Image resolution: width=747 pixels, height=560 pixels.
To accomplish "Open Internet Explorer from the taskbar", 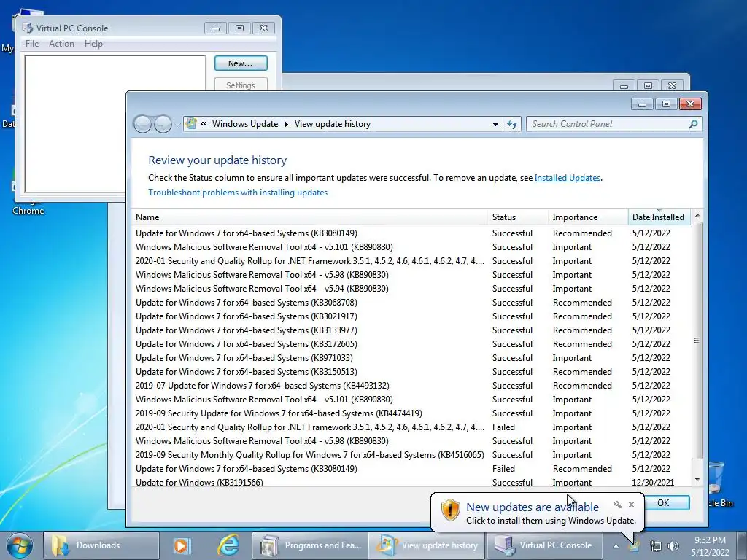I will [x=228, y=545].
